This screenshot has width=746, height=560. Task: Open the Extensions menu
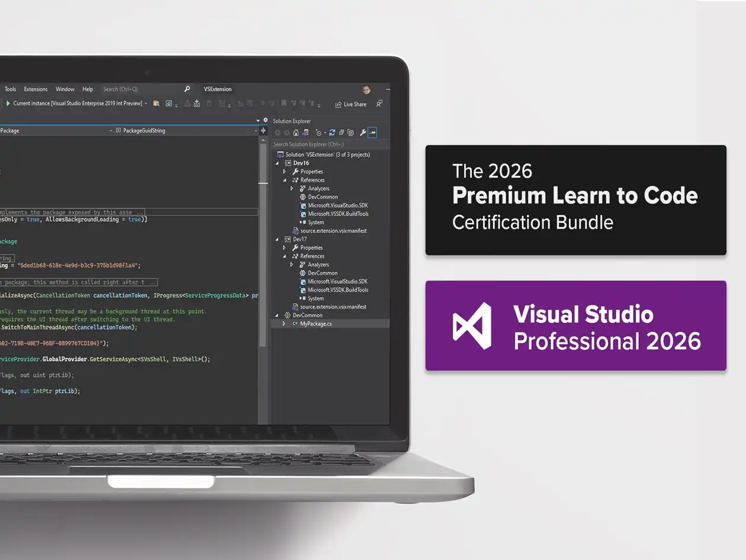(36, 89)
